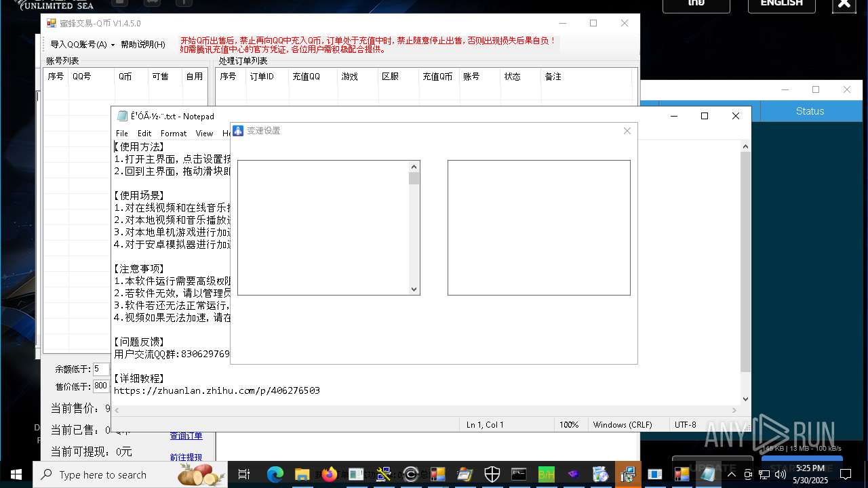
Task: Open Notepad Edit menu
Action: [144, 134]
